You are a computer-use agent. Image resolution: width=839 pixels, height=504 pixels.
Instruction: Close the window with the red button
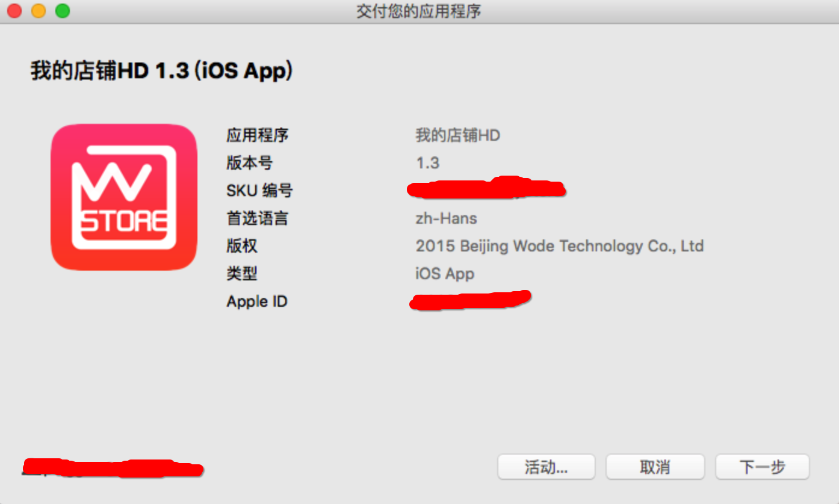[14, 10]
